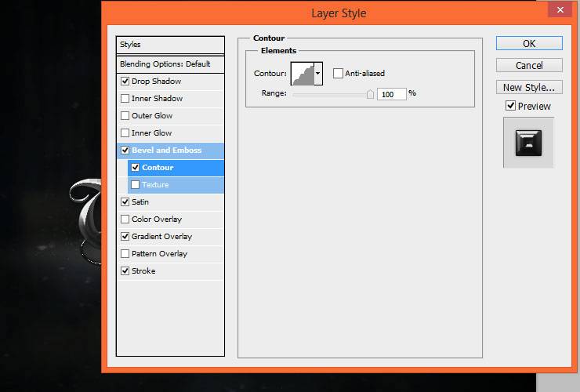Image resolution: width=580 pixels, height=392 pixels.
Task: Enable the Texture sub-option checkbox
Action: pyautogui.click(x=136, y=185)
